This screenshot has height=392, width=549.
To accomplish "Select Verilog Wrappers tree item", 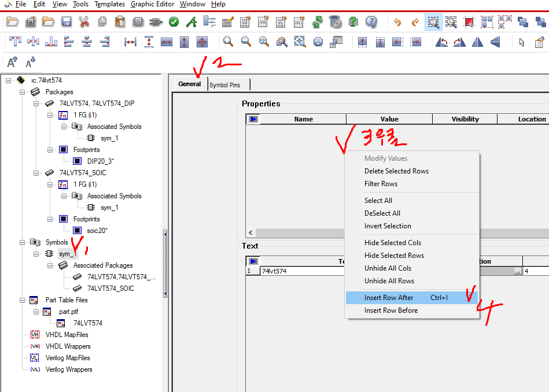I will coord(69,369).
